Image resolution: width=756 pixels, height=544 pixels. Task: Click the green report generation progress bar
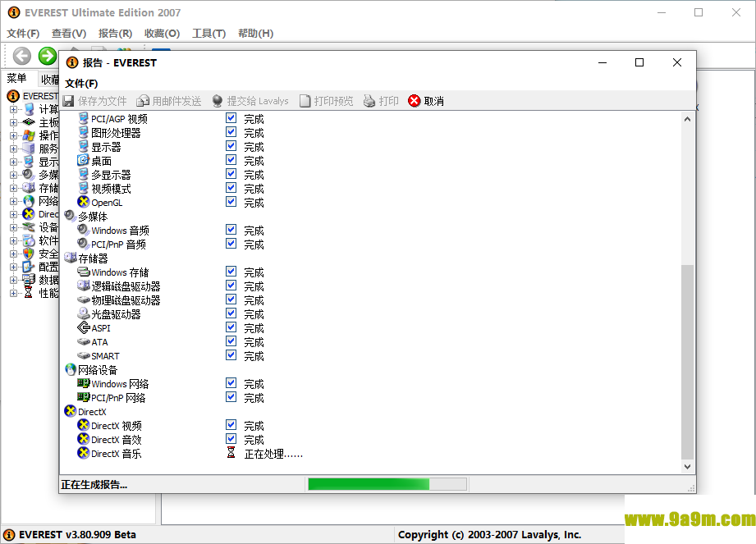[x=387, y=484]
